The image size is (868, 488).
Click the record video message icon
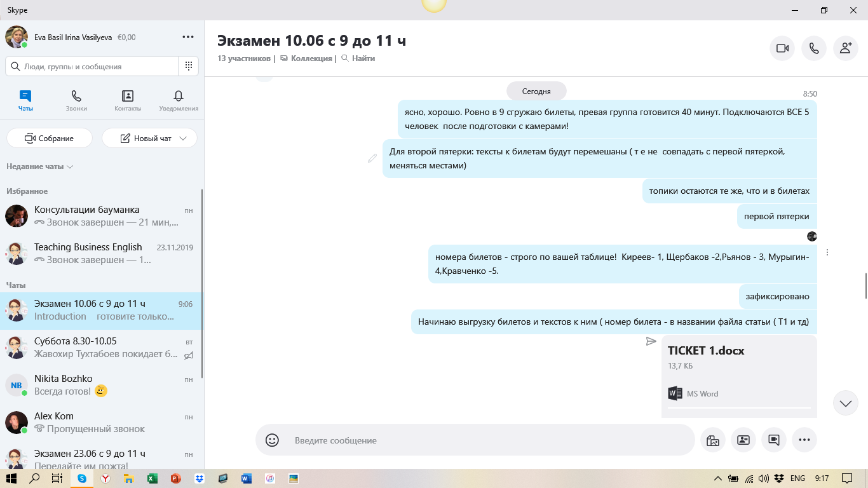pyautogui.click(x=773, y=440)
